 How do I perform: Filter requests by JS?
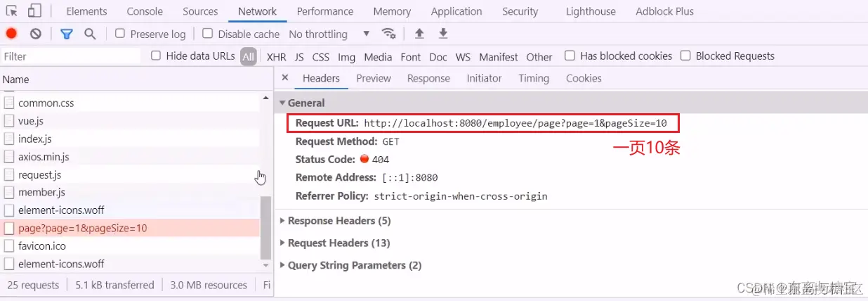pyautogui.click(x=299, y=57)
